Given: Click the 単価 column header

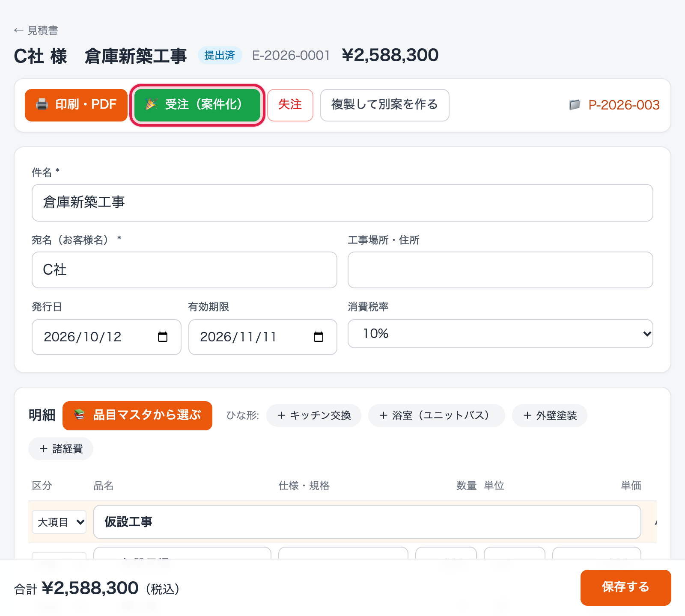Looking at the screenshot, I should (631, 486).
